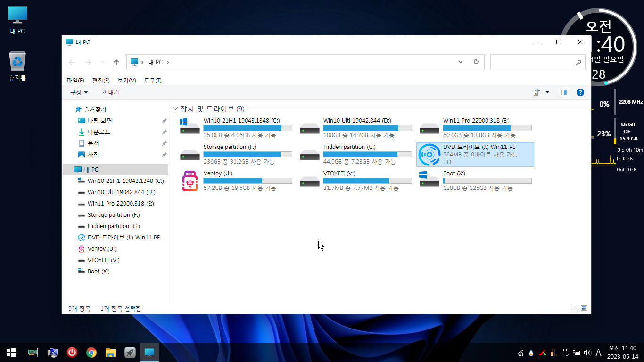Open the Windows Start button
Viewport: 644px width, 362px height.
click(11, 352)
